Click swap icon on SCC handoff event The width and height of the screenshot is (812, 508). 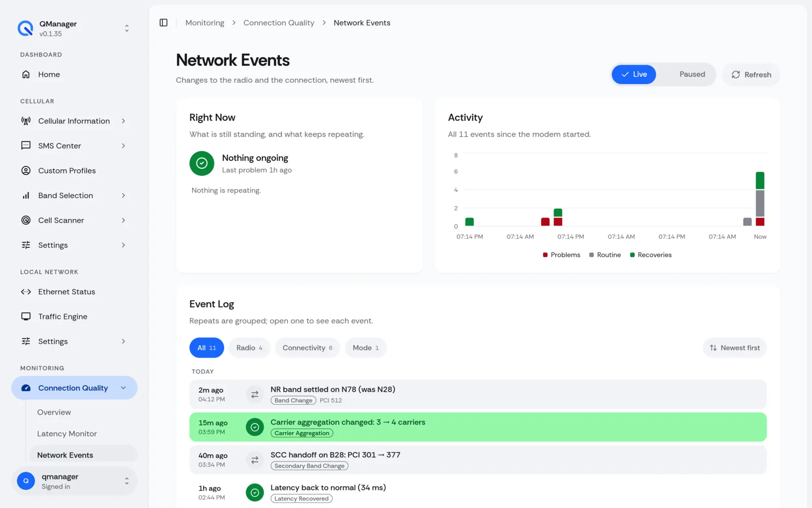pos(255,460)
